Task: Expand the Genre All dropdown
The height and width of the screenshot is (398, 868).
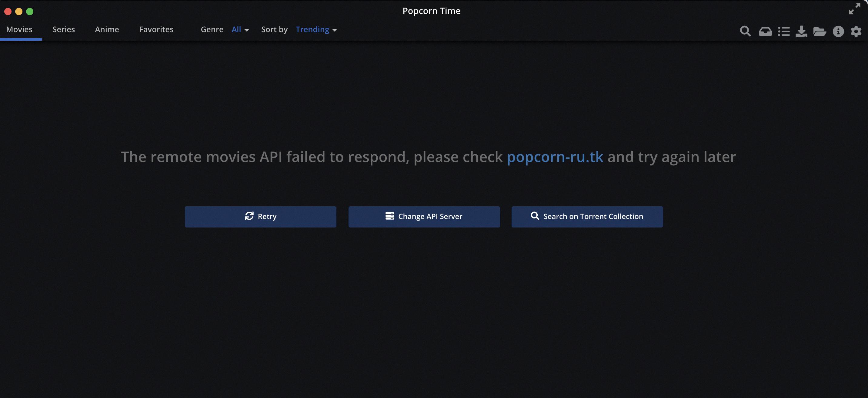Action: point(240,30)
